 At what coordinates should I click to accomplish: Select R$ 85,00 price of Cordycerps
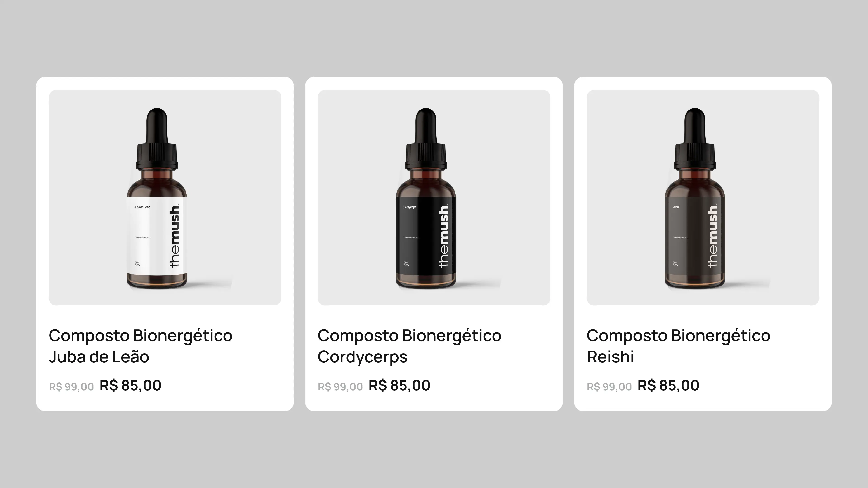tap(399, 385)
